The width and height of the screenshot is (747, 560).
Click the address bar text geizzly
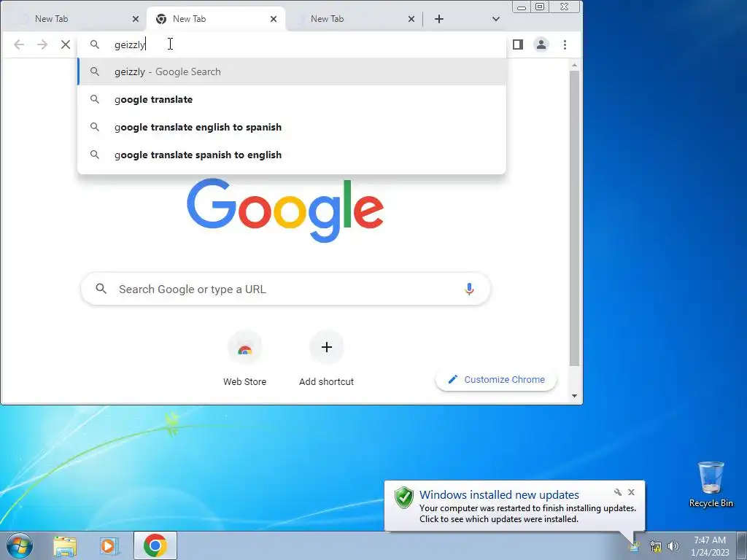130,44
